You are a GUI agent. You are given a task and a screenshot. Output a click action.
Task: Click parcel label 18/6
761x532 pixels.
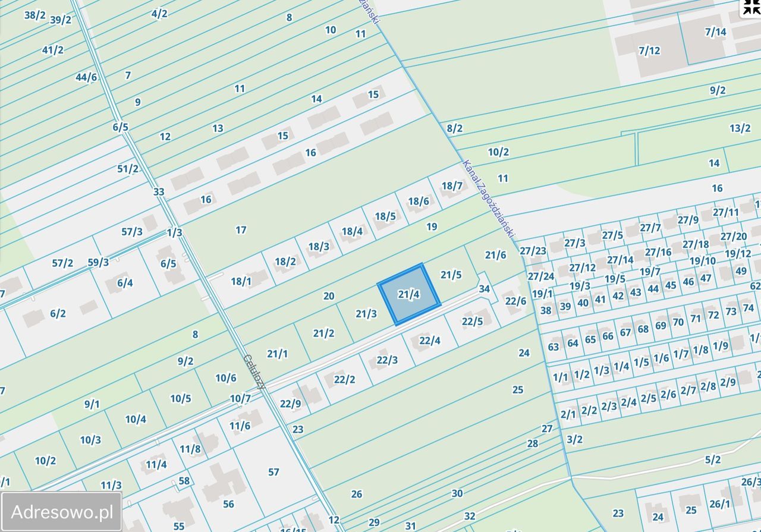coord(418,201)
